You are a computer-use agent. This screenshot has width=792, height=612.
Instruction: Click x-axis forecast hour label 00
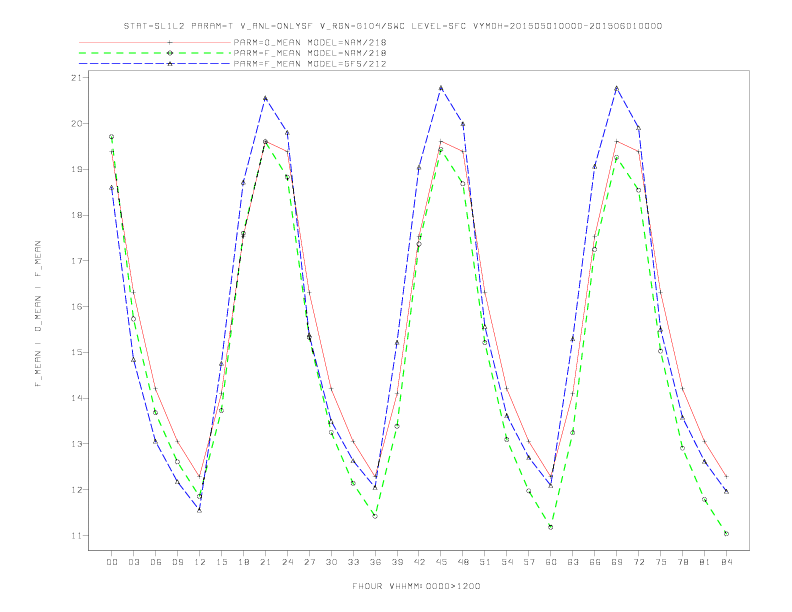click(112, 562)
